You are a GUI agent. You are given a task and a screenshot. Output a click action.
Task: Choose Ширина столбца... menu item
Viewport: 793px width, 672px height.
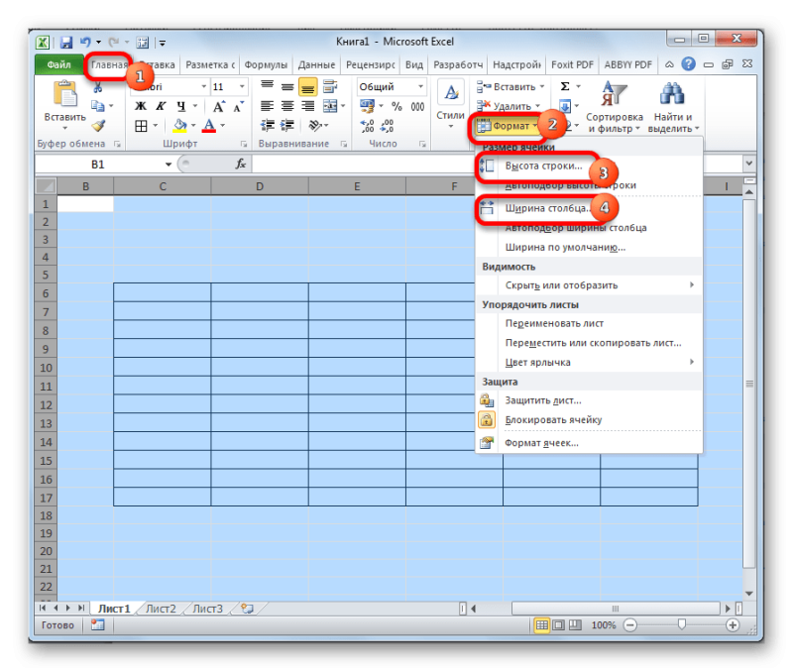click(x=548, y=208)
